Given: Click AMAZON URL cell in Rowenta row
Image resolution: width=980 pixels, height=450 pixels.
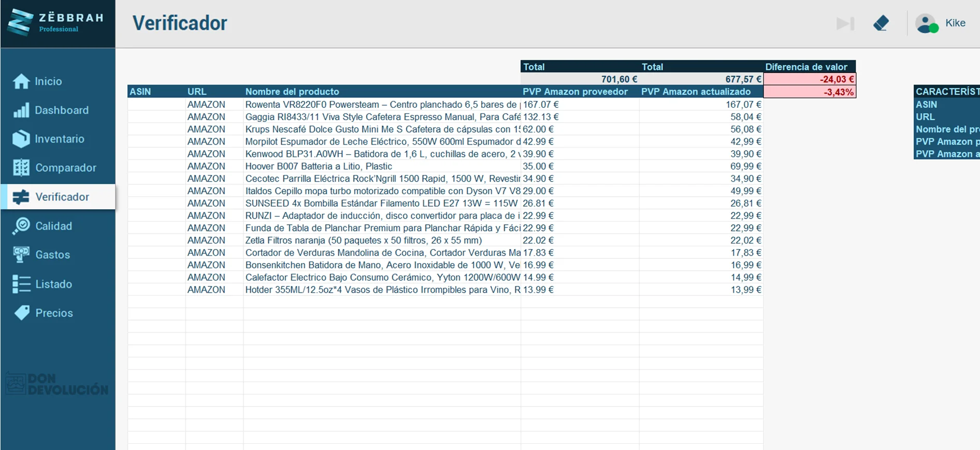Looking at the screenshot, I should 214,105.
